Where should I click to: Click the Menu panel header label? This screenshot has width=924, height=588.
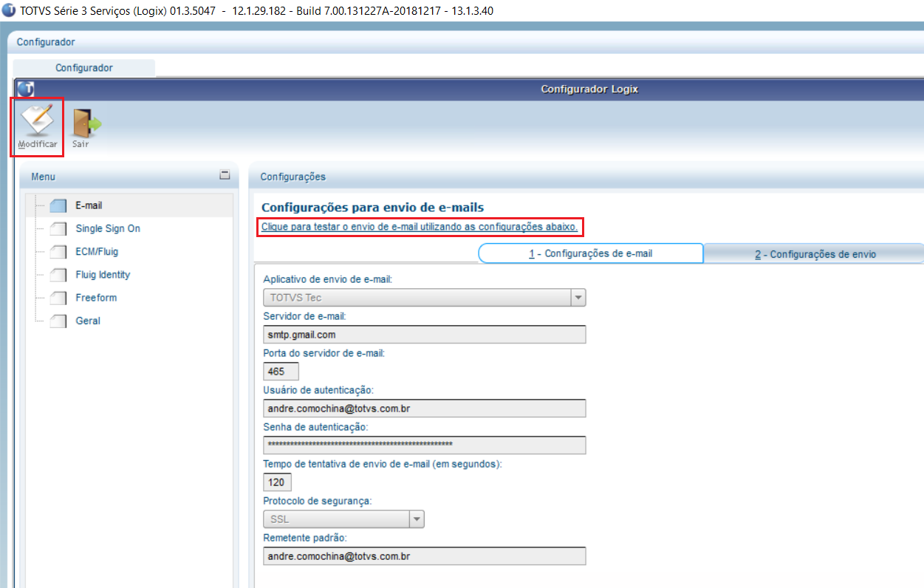[x=43, y=177]
